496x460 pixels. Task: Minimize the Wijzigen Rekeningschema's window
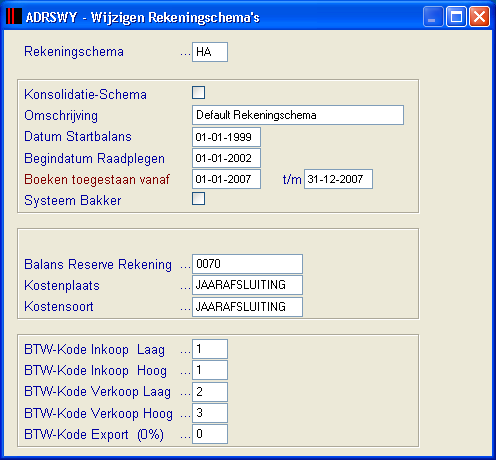[433, 16]
